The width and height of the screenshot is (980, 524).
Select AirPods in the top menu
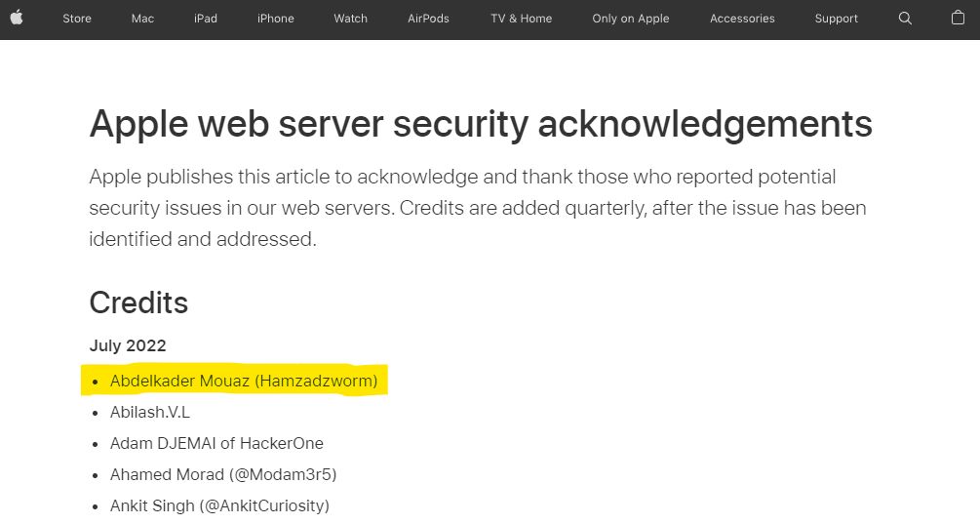(428, 19)
